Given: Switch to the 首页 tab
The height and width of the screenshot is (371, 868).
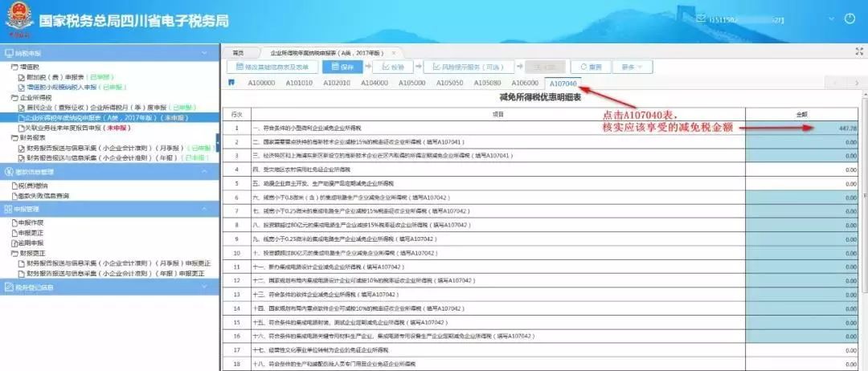Looking at the screenshot, I should [238, 53].
